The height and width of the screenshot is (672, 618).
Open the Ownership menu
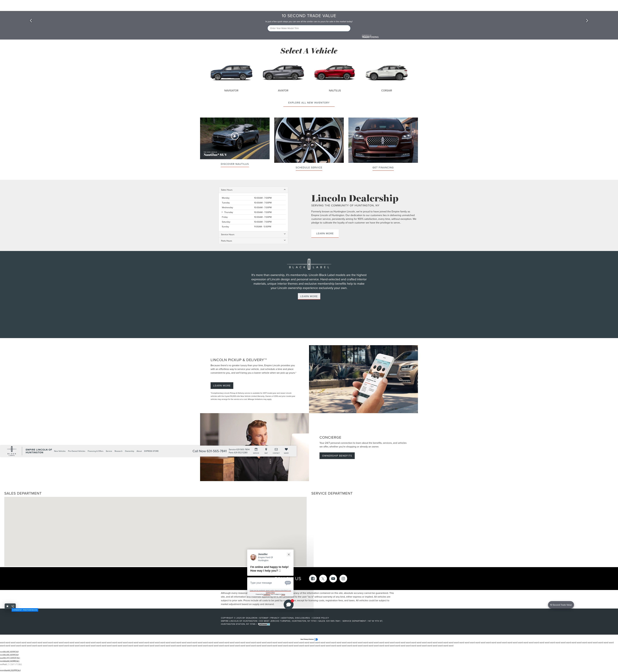point(129,451)
